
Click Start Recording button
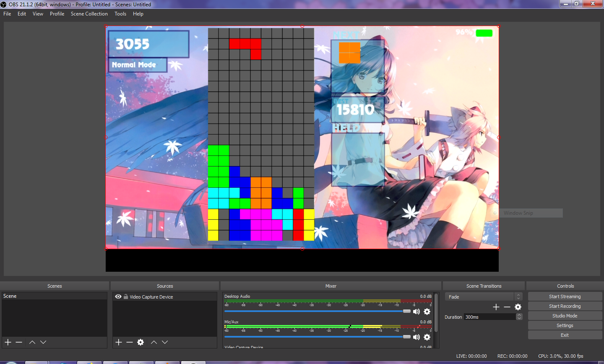(x=565, y=306)
